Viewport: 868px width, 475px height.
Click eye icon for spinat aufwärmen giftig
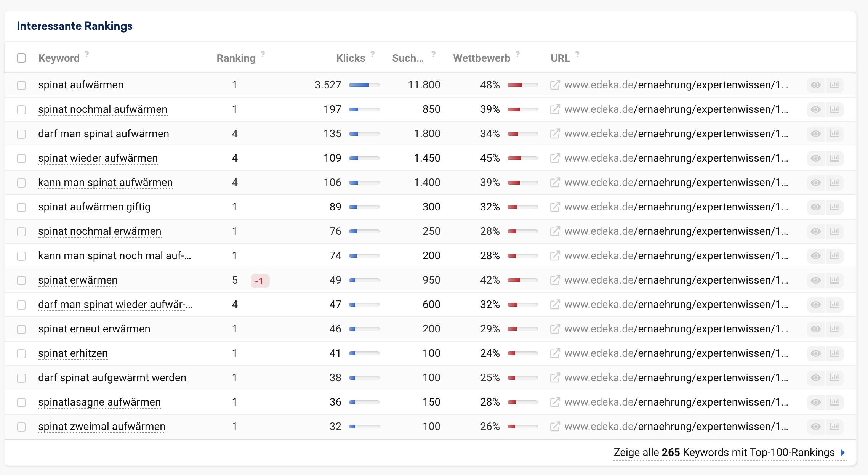coord(816,207)
